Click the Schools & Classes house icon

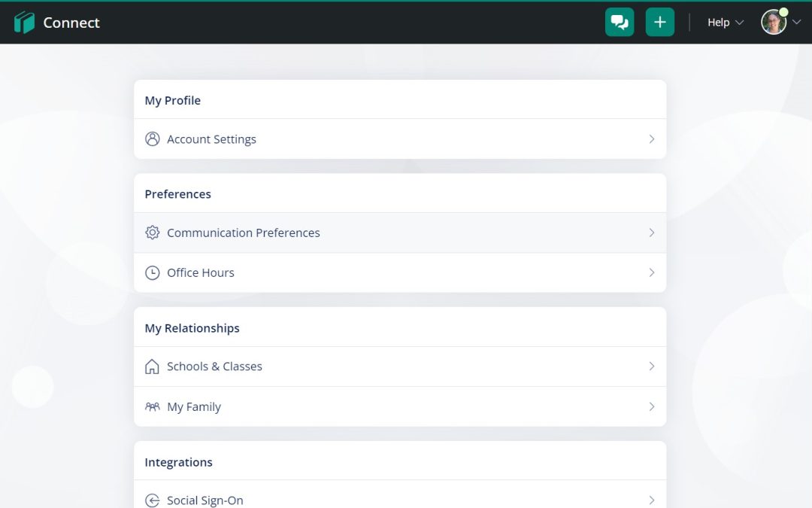coord(153,367)
